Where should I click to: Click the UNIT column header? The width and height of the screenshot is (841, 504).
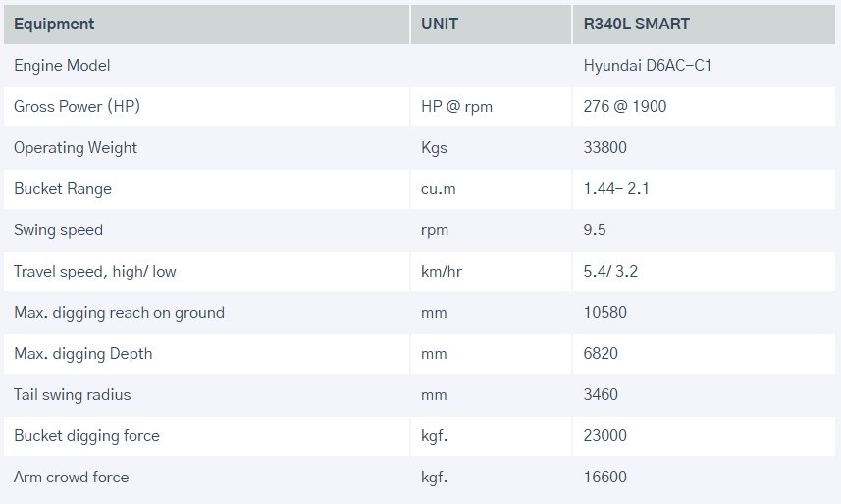[x=440, y=24]
